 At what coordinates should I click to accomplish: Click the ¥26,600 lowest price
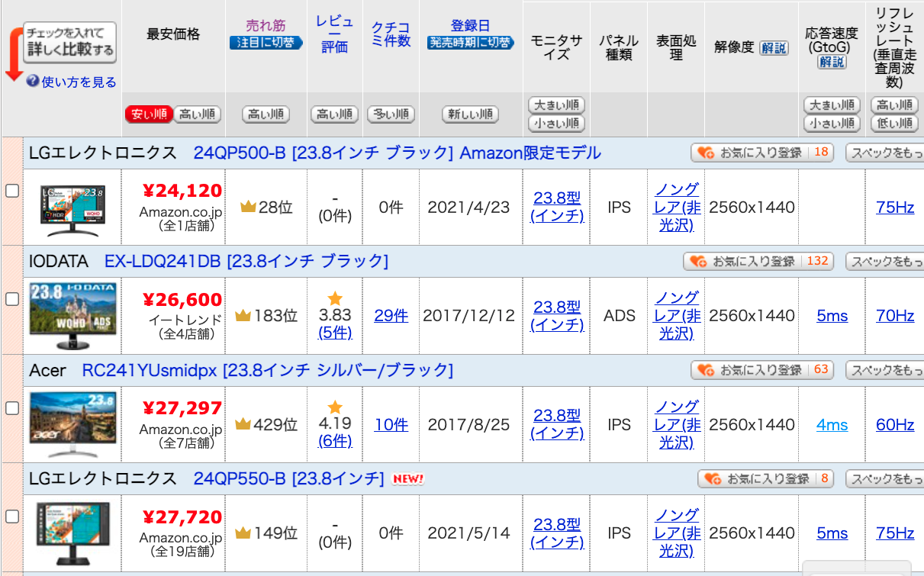tap(182, 299)
